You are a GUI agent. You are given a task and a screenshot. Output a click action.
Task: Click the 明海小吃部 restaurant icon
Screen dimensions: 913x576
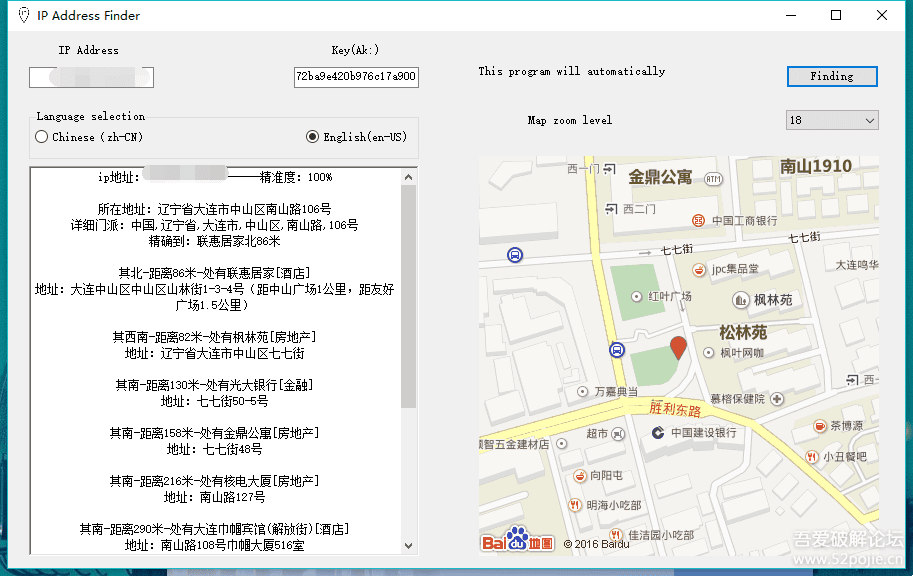coord(575,505)
